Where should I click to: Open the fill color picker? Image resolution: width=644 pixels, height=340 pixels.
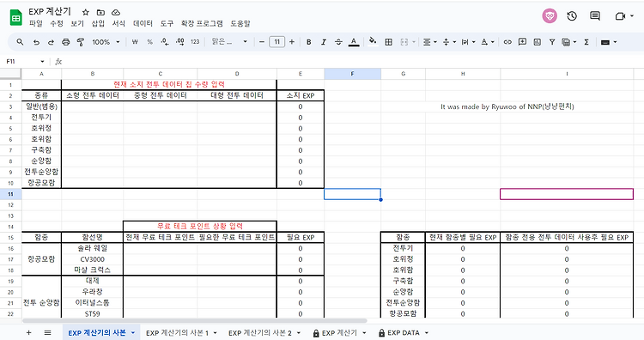[x=373, y=41]
